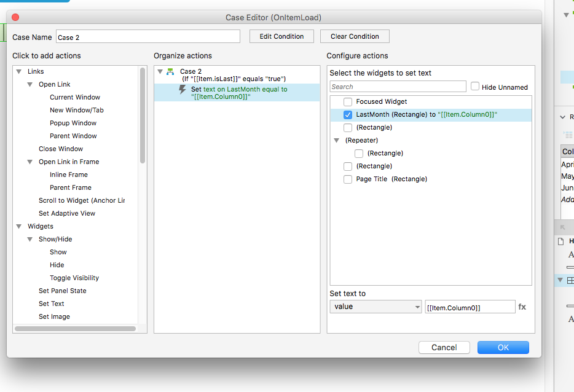
Task: Click the Clear Condition button
Action: (x=355, y=36)
